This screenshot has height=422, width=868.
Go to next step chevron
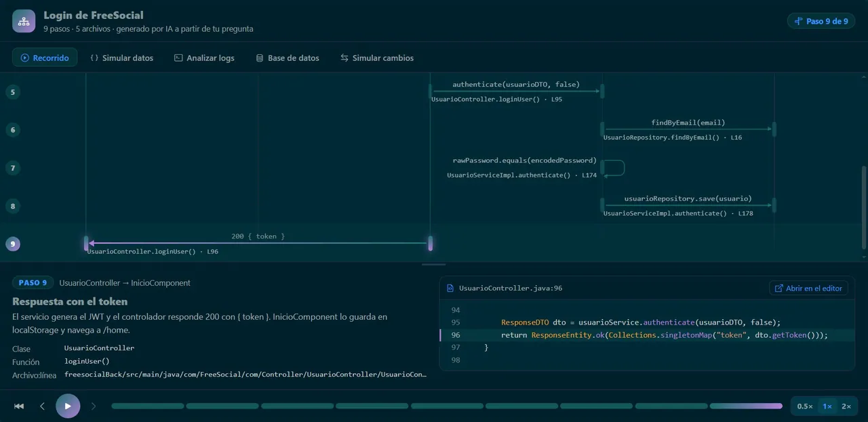pos(94,406)
